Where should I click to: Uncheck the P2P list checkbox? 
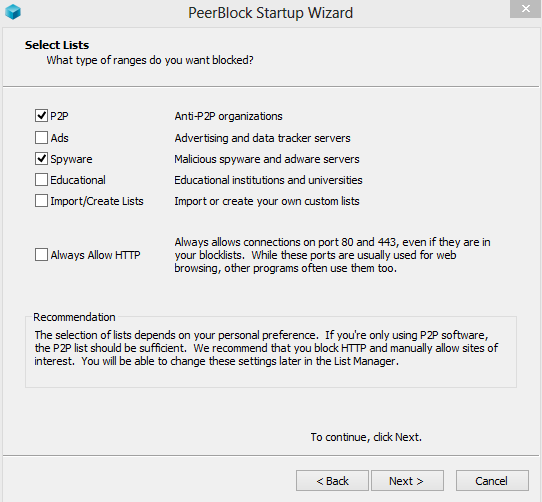[41, 116]
